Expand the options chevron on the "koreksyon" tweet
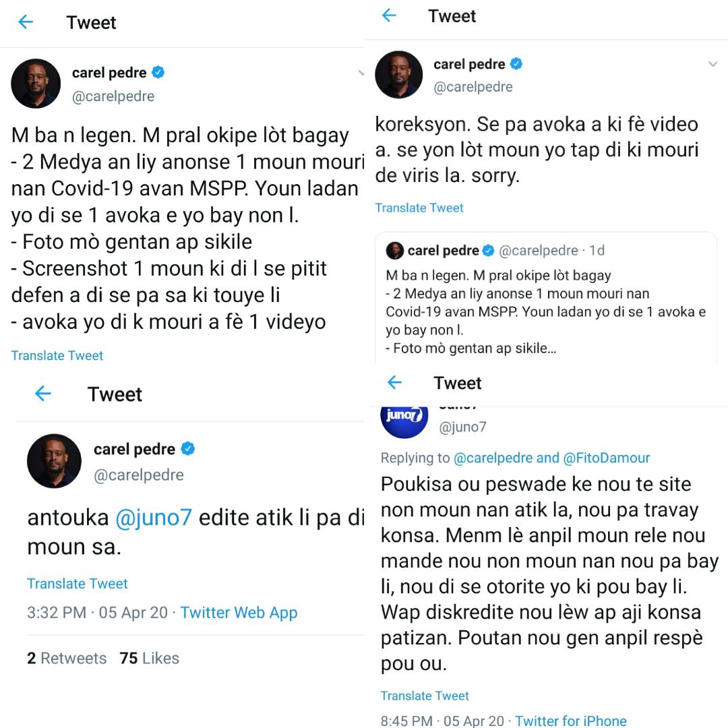Screen dimensions: 728x728 712,65
